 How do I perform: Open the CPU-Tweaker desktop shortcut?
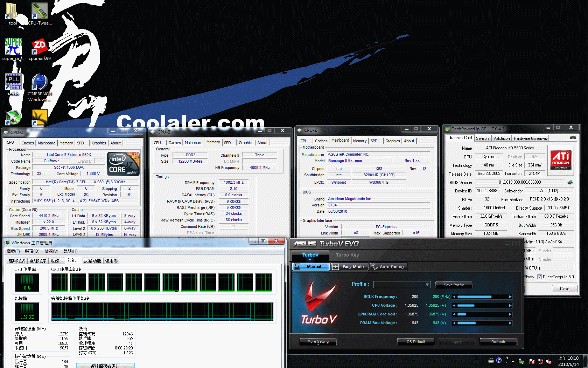(x=40, y=13)
